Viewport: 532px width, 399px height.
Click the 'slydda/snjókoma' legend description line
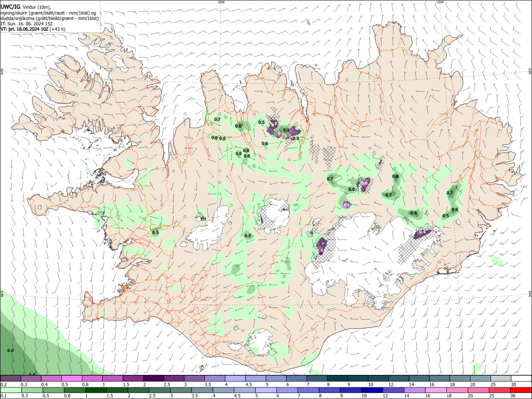pos(49,18)
